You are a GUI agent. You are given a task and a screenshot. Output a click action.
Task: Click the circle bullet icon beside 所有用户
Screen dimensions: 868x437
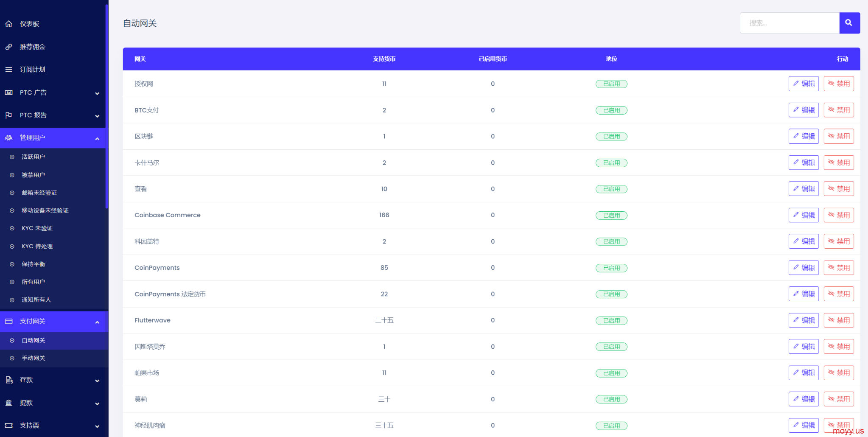(x=12, y=282)
